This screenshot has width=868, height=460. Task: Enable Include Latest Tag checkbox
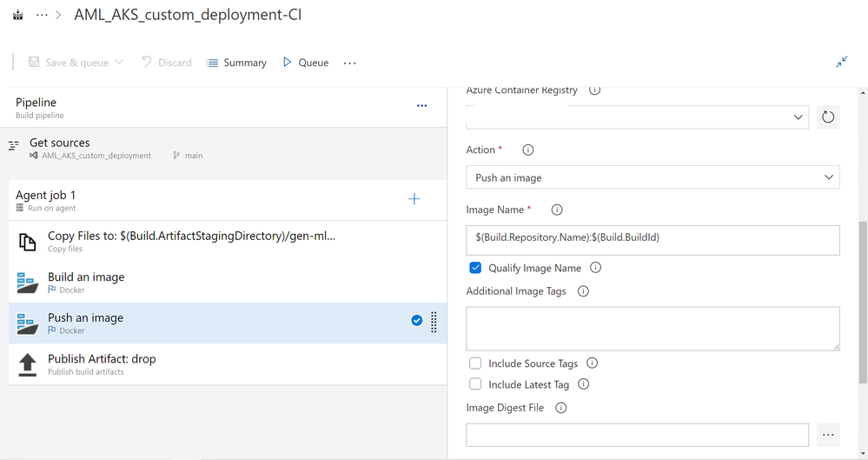point(475,384)
